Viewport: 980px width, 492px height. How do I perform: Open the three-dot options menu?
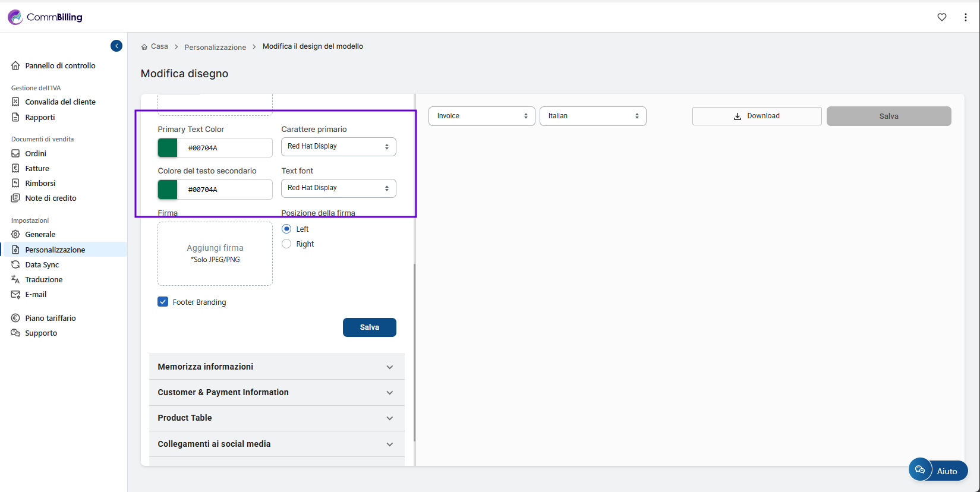pos(965,17)
